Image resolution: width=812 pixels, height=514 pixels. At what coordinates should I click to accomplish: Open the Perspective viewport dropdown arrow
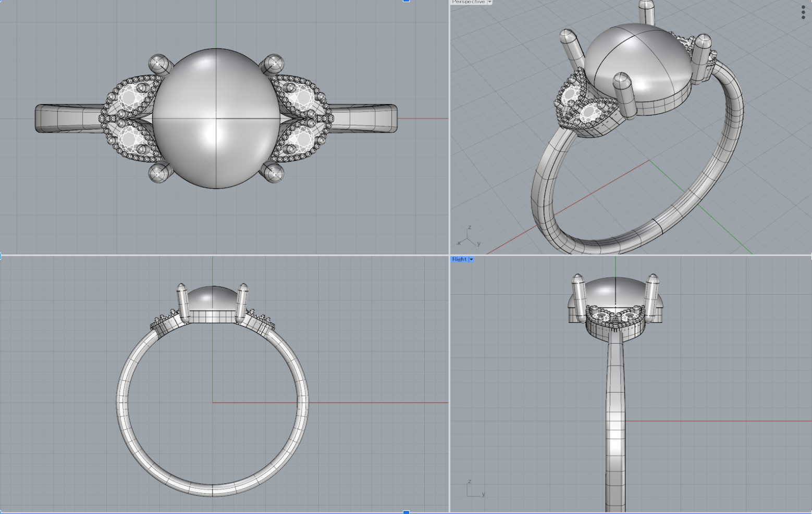coord(489,2)
